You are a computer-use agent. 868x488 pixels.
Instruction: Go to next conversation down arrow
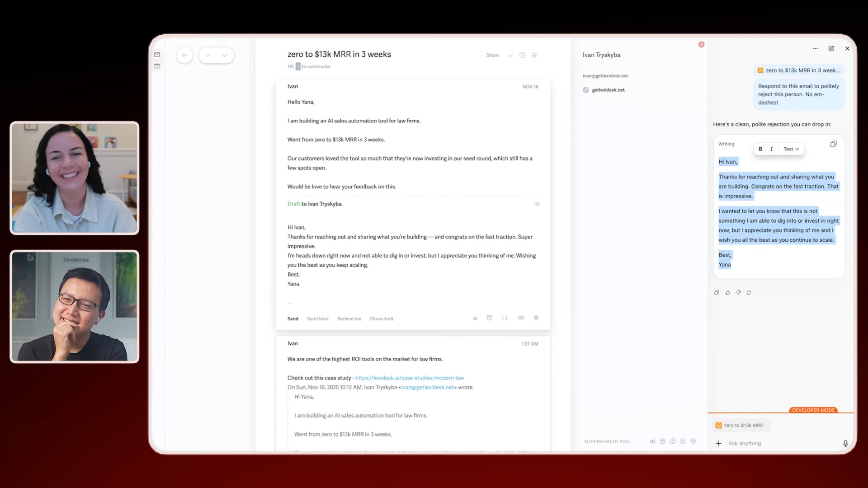[x=224, y=56]
